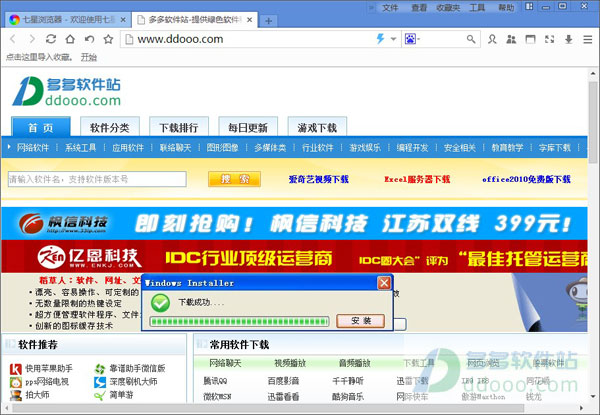This screenshot has width=600, height=415.
Task: Click the single user account icon
Action: [492, 39]
